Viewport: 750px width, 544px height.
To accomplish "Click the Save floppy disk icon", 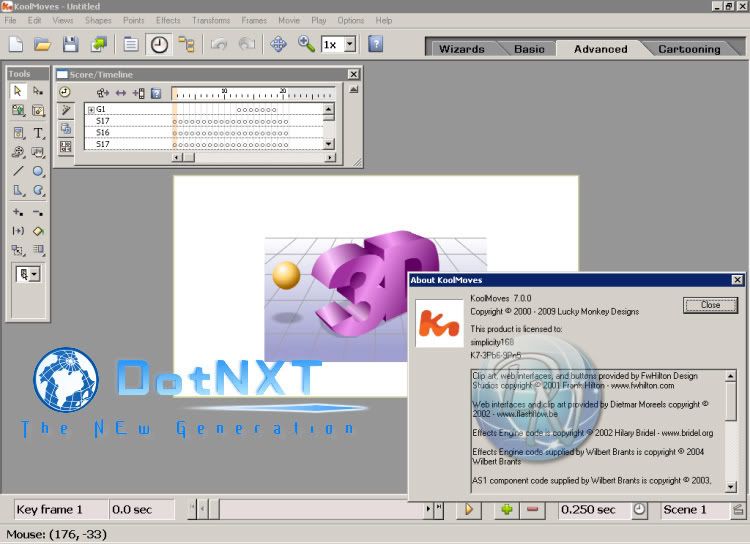I will pyautogui.click(x=70, y=44).
